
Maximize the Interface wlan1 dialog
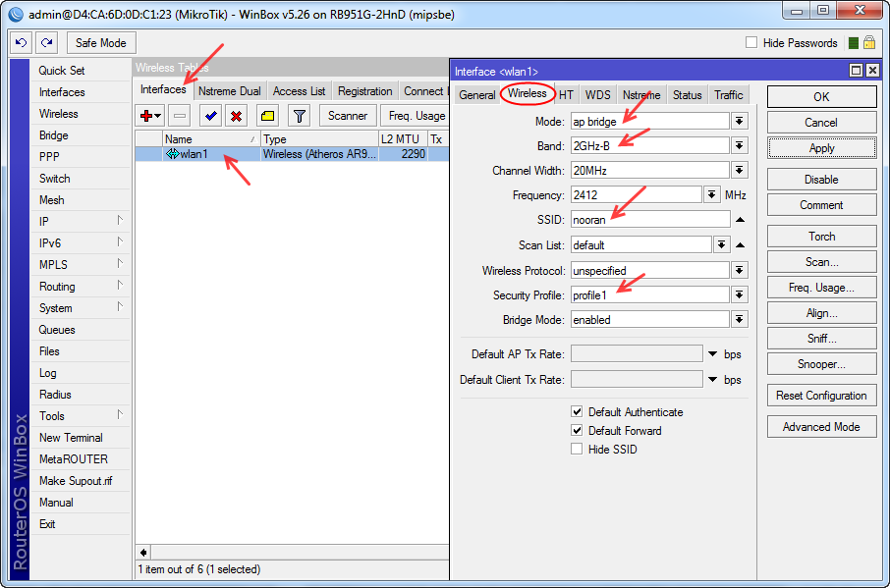pyautogui.click(x=856, y=71)
